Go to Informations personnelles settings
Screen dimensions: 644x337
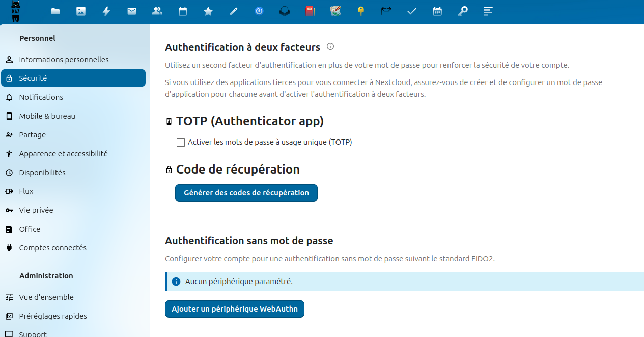pyautogui.click(x=64, y=60)
